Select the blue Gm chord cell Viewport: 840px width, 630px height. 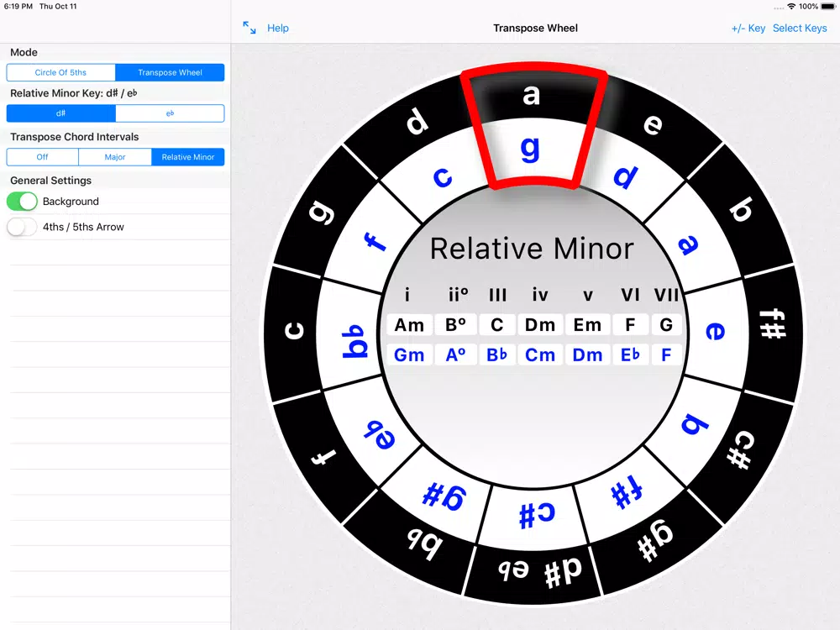409,354
